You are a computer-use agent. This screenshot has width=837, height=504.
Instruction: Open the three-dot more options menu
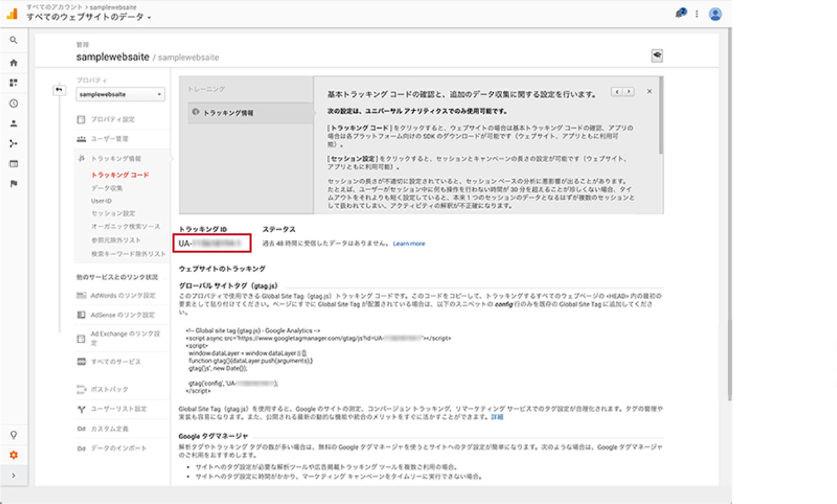coord(697,14)
